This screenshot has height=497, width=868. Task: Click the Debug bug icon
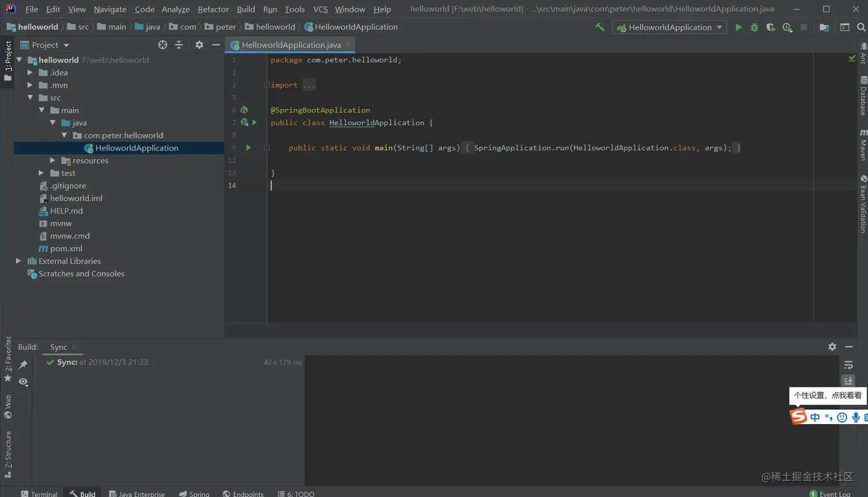754,28
